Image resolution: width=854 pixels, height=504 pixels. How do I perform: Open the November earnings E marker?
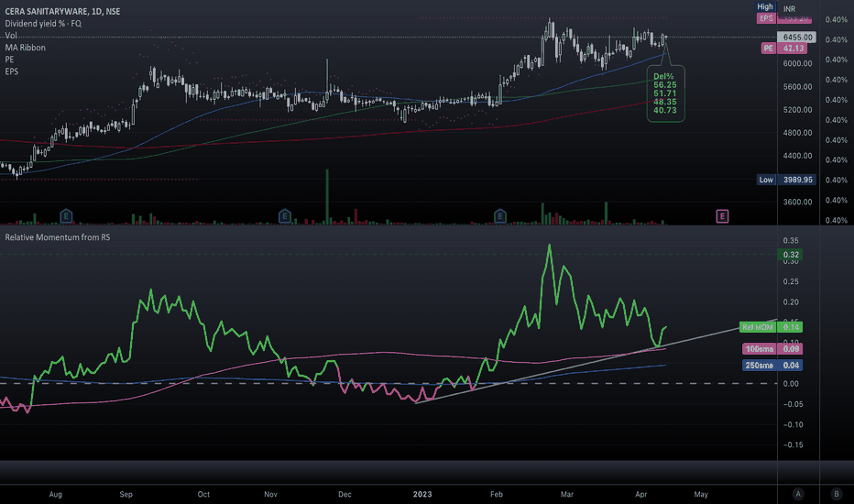(284, 216)
